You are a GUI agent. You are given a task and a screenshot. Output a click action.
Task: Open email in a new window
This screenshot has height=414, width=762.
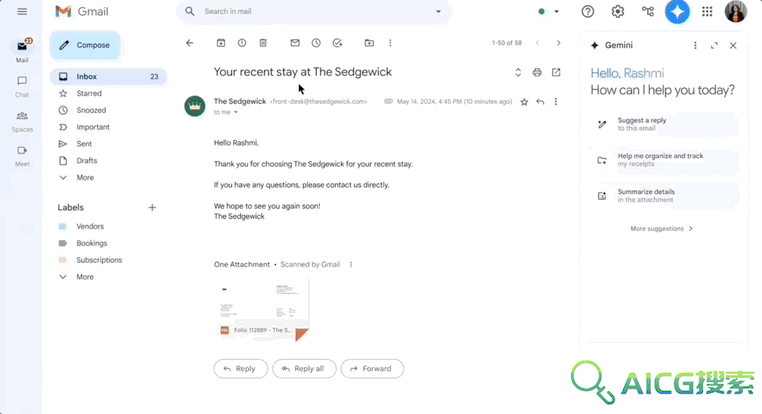(x=556, y=72)
